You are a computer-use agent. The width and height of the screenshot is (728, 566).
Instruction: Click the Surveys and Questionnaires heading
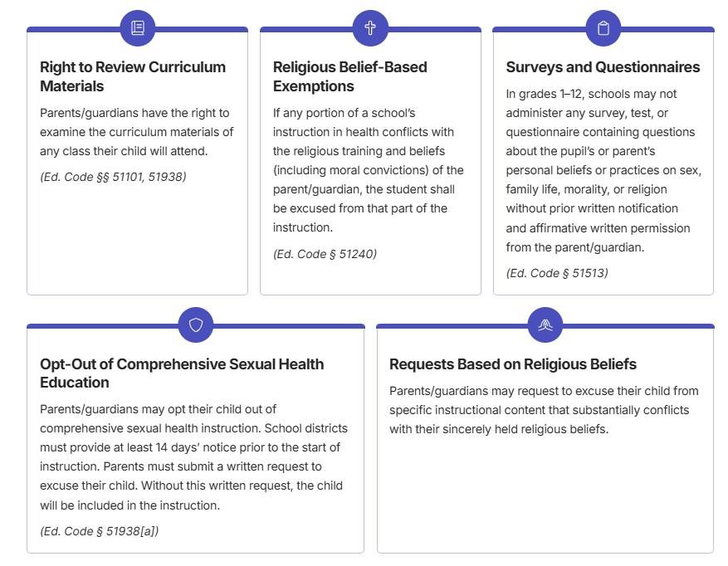pyautogui.click(x=603, y=67)
